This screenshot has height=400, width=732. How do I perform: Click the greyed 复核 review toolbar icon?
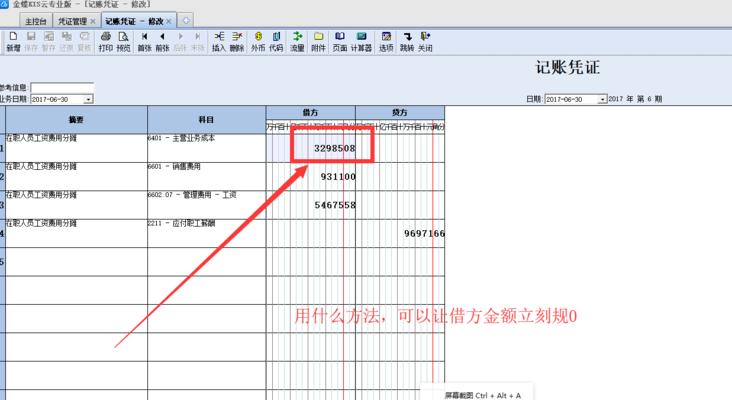pyautogui.click(x=84, y=42)
